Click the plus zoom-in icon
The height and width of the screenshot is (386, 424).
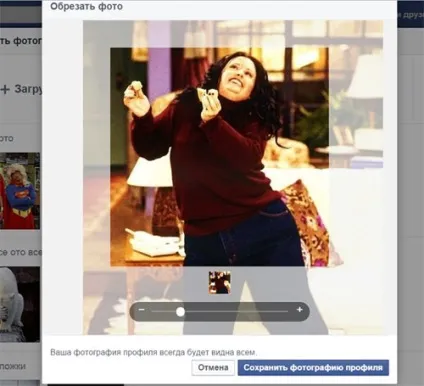click(x=299, y=310)
